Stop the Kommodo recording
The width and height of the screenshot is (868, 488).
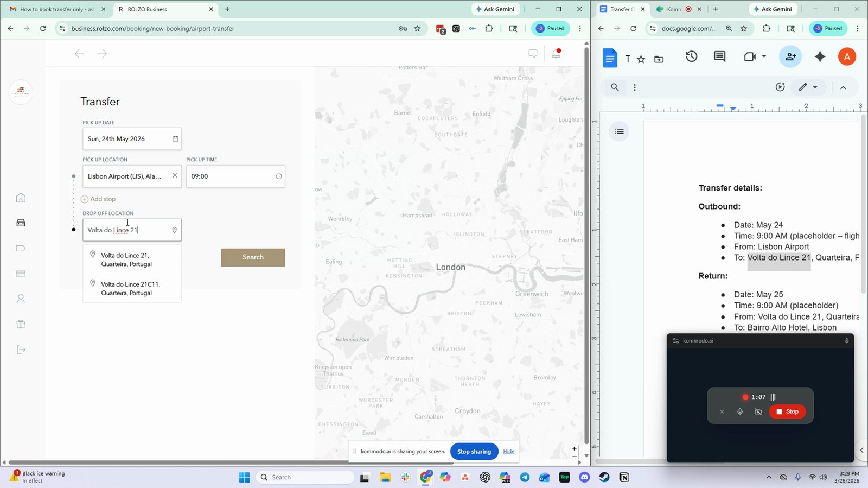[x=787, y=411]
